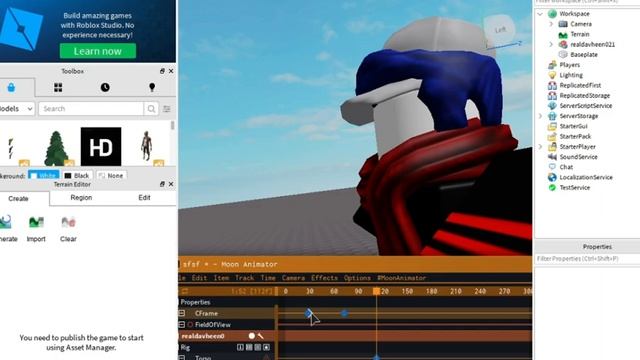Collapse the Torso track

(182, 358)
